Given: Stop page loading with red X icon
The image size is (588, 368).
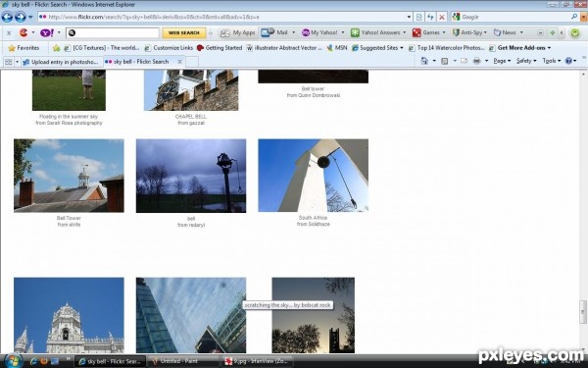Looking at the screenshot, I should point(442,17).
